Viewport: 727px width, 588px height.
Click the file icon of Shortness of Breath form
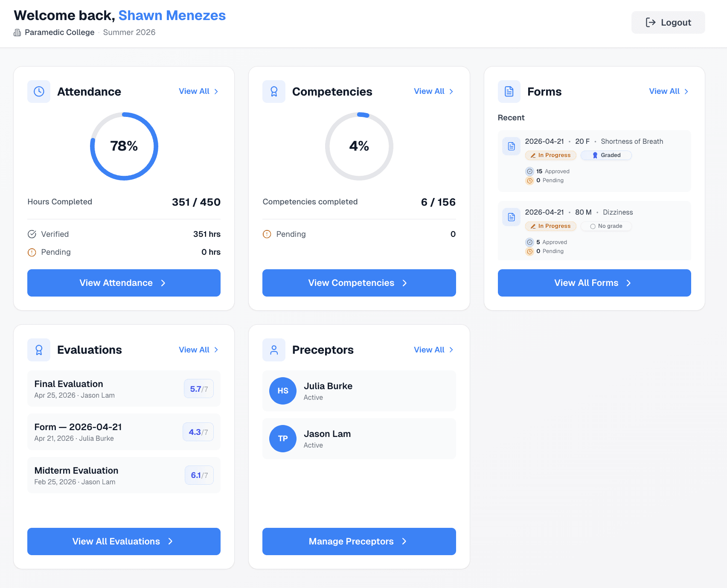(x=511, y=146)
